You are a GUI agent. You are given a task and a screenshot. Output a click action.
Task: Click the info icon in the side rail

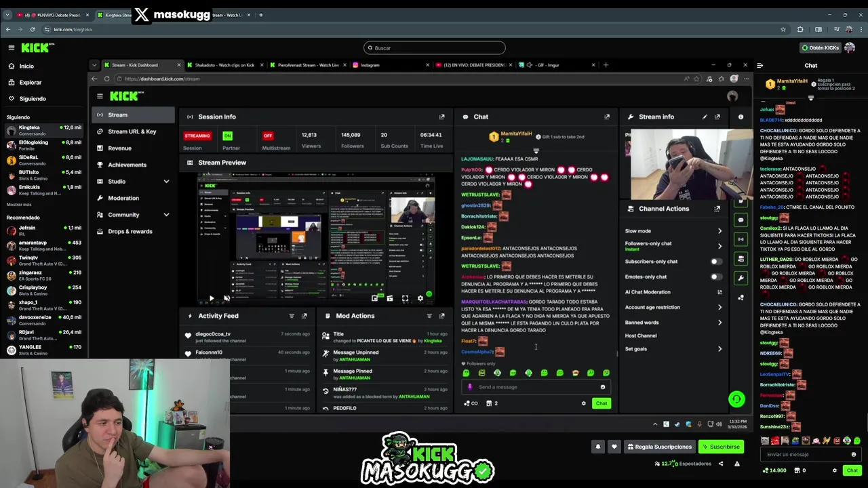[x=741, y=117]
